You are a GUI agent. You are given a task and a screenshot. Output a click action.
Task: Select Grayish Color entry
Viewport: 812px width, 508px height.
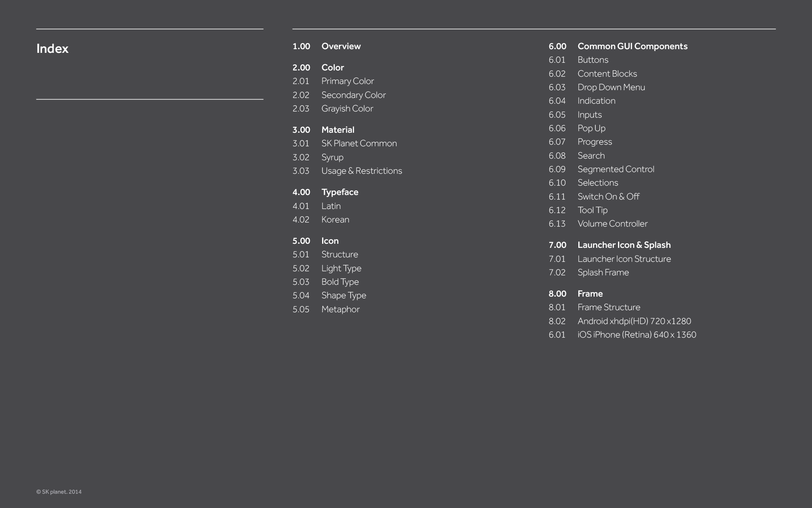(347, 109)
